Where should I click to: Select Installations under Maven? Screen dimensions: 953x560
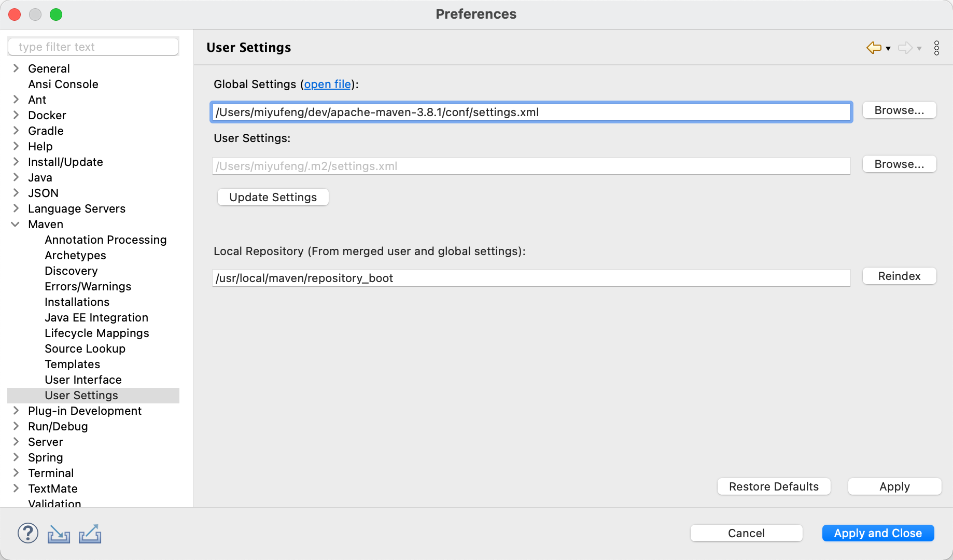(x=77, y=302)
